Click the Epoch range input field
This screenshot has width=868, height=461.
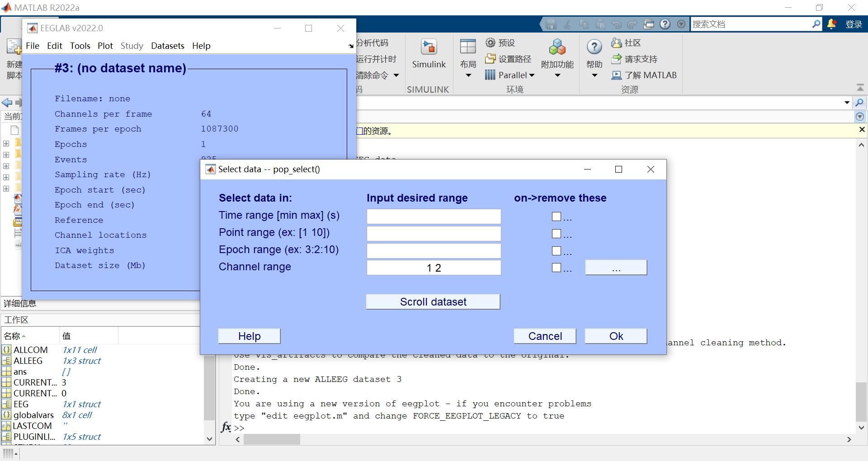434,251
